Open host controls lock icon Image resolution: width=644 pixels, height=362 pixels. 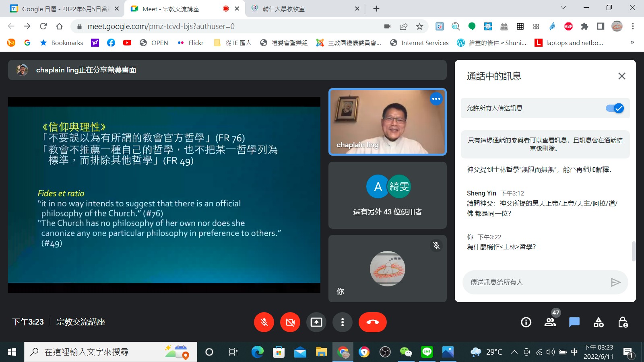623,322
